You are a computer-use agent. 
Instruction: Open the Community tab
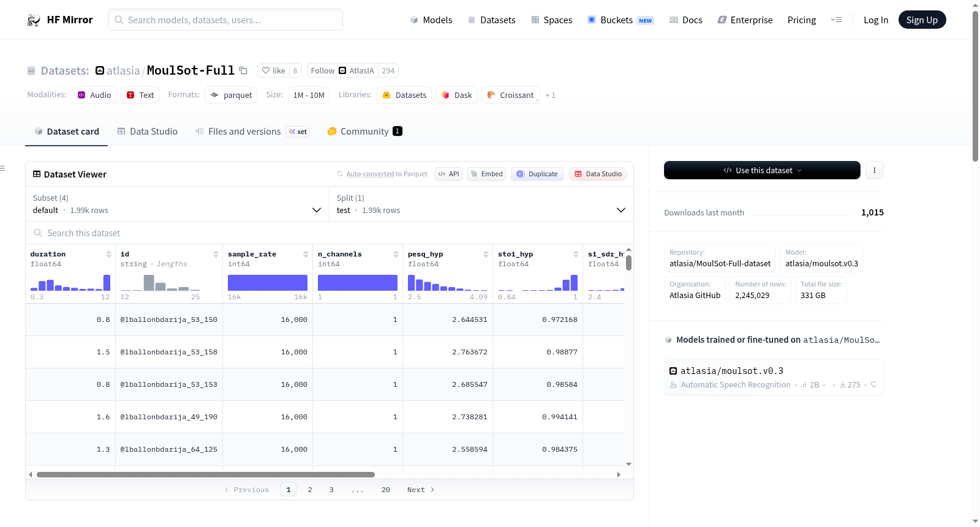click(364, 132)
